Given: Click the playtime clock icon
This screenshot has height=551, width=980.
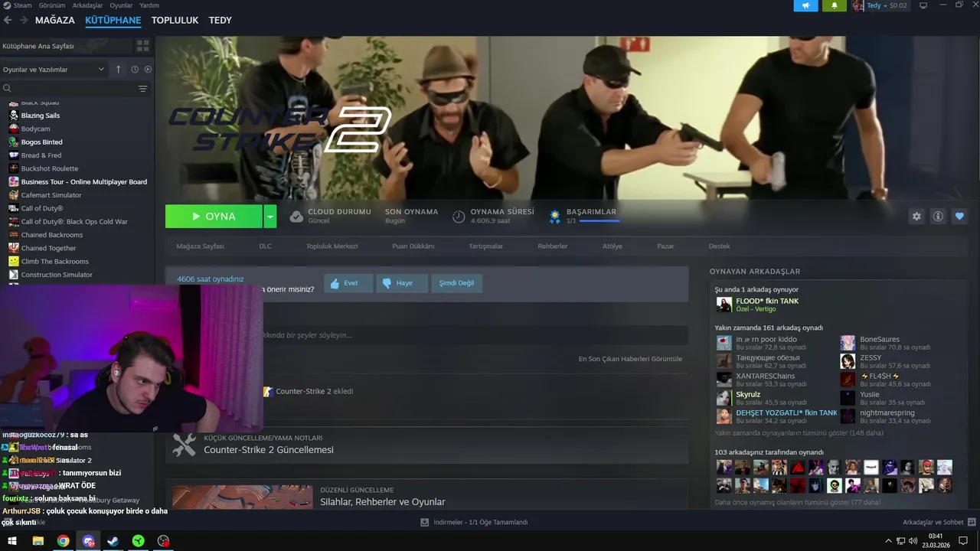Looking at the screenshot, I should coord(459,217).
